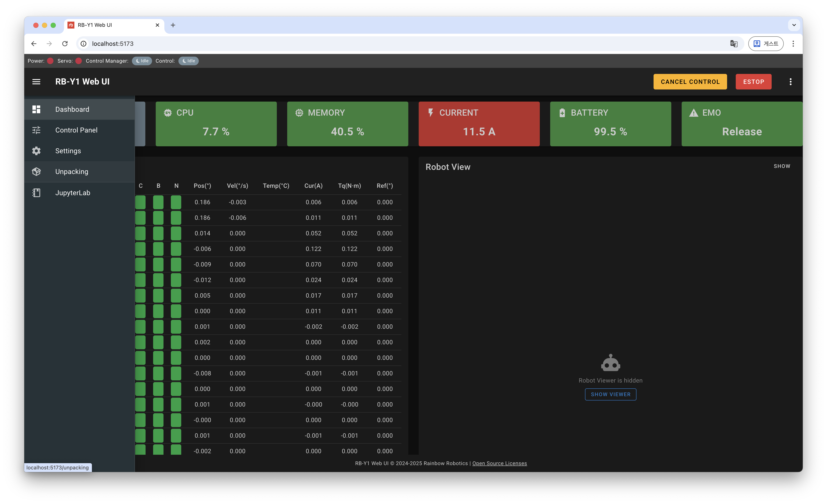
Task: Click the SHOW toggle in Robot View header
Action: [782, 166]
